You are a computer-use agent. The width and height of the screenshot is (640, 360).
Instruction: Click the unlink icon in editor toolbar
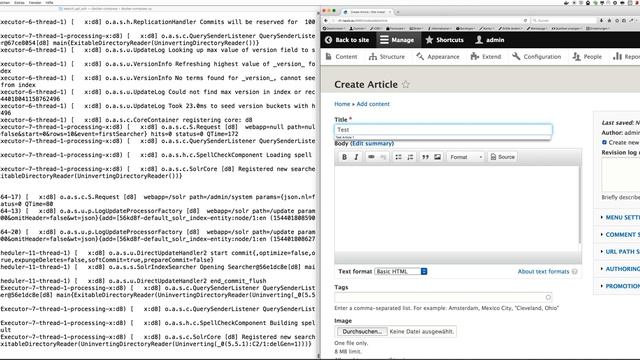383,157
